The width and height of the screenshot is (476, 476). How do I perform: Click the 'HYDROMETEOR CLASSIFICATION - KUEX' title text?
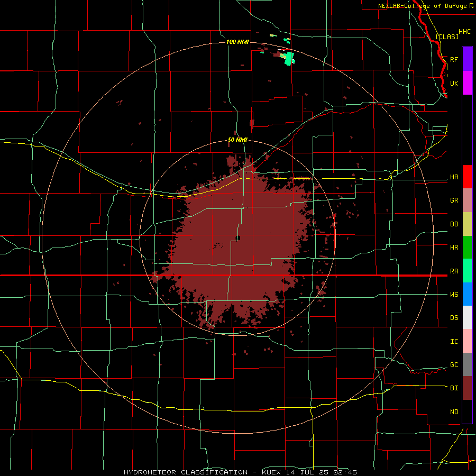[202, 472]
